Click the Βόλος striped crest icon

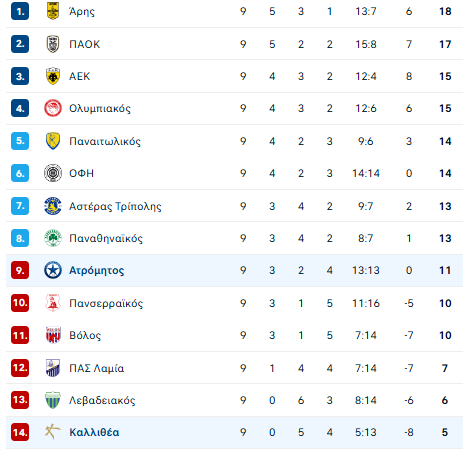point(53,335)
